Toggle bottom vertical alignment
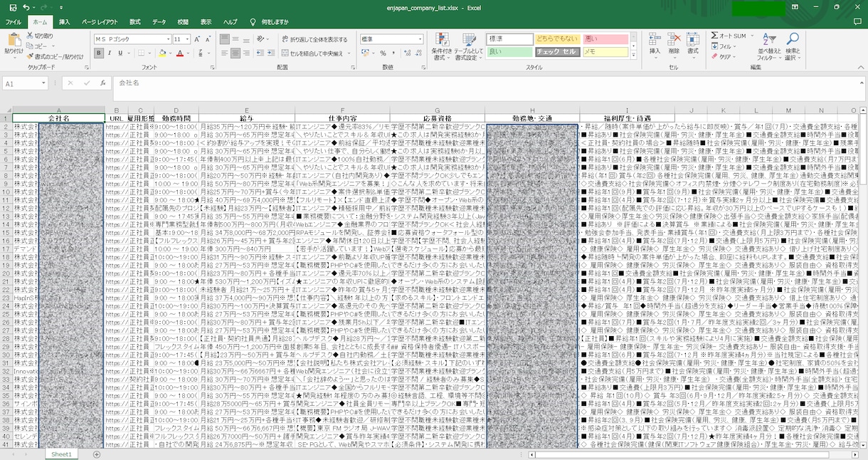The image size is (868, 460). 247,39
